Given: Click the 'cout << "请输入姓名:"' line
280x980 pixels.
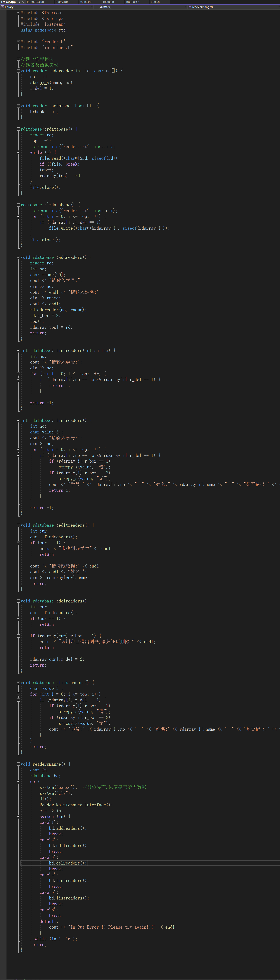Looking at the screenshot, I should coord(66,292).
